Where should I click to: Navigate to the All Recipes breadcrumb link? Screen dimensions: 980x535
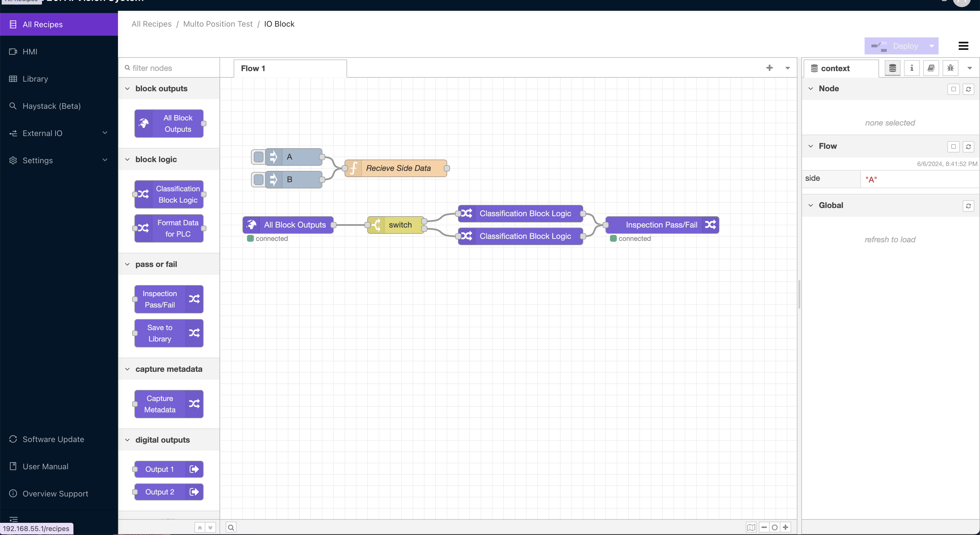[151, 24]
